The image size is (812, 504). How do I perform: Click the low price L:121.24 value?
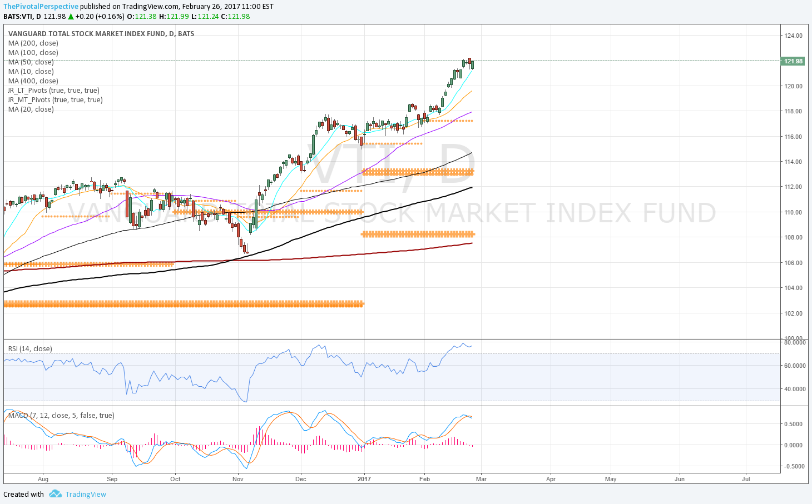(x=205, y=16)
